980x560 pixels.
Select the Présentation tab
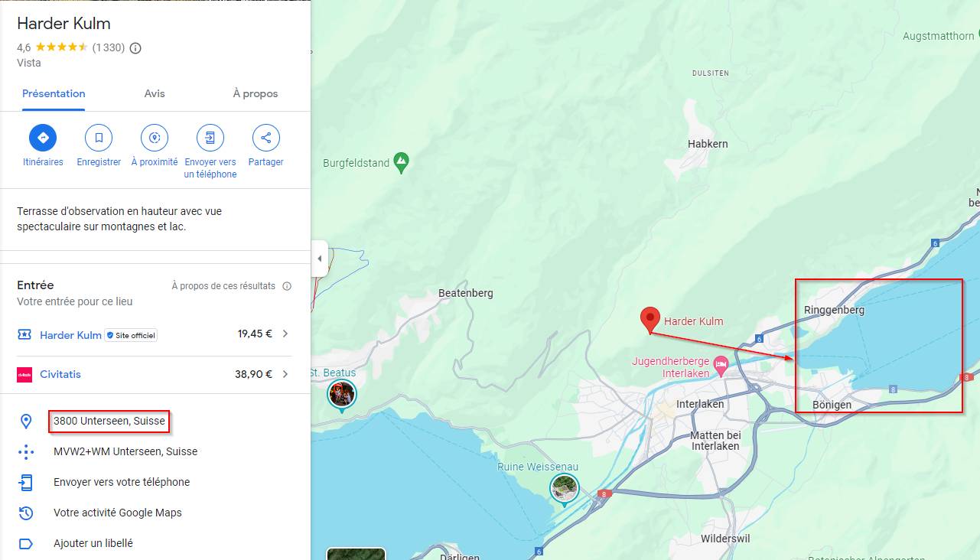[x=54, y=93]
